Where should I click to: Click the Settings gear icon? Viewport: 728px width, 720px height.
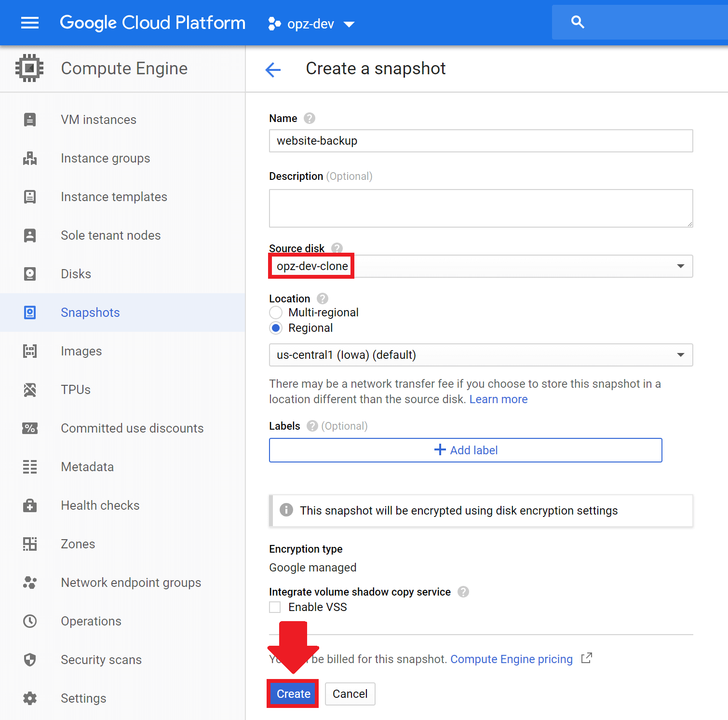click(x=30, y=698)
